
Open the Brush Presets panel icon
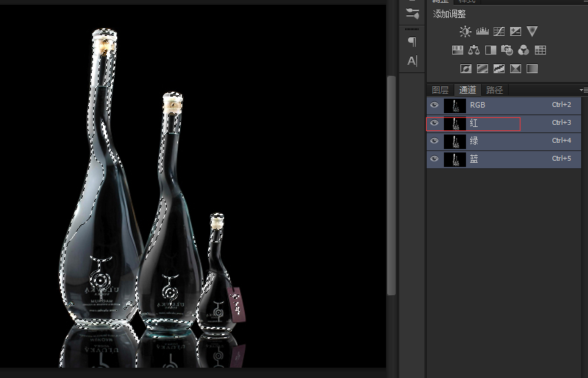click(412, 14)
